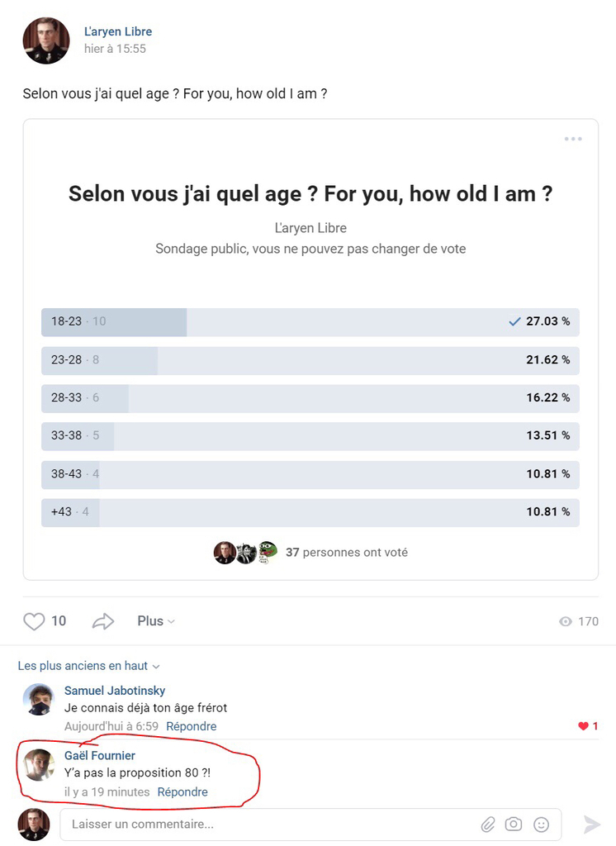View the '37 personnes ont voté' voters list
The height and width of the screenshot is (846, 616).
(x=346, y=552)
